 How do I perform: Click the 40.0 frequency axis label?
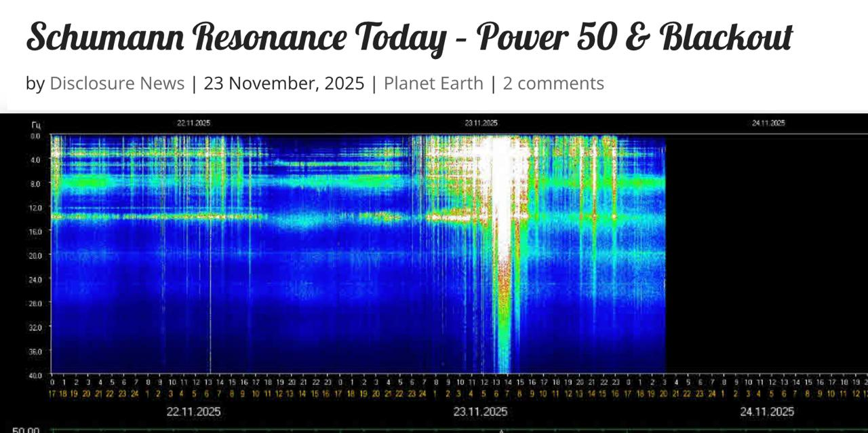35,375
